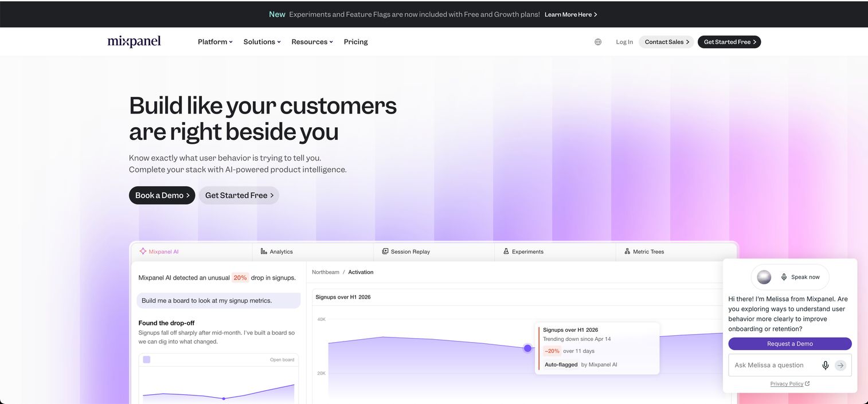This screenshot has height=404, width=868.
Task: Click the purple data point on chart
Action: click(x=527, y=348)
